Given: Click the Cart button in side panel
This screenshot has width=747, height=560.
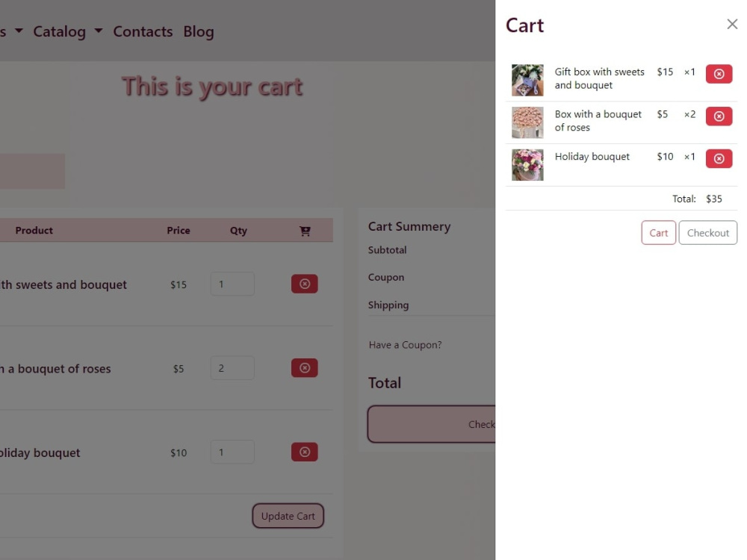Looking at the screenshot, I should pos(658,233).
